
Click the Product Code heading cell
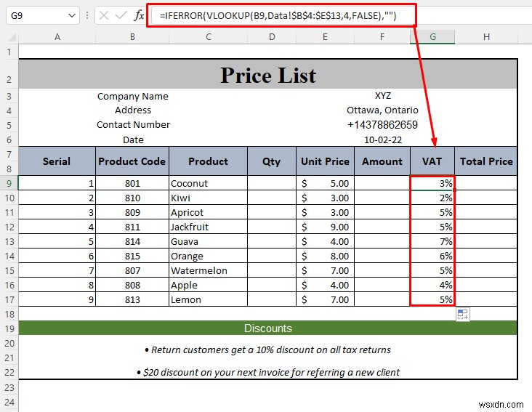coord(132,161)
